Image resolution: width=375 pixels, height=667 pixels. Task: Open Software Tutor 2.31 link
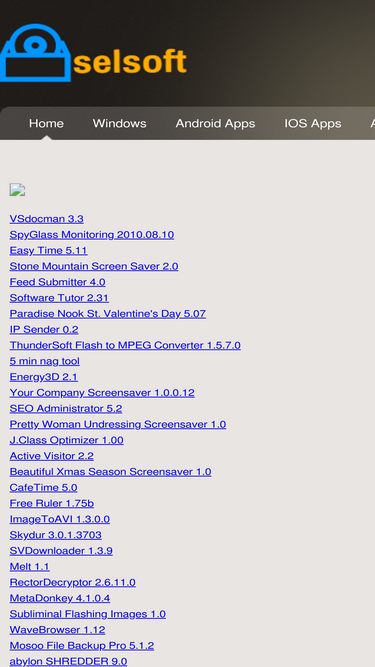59,298
